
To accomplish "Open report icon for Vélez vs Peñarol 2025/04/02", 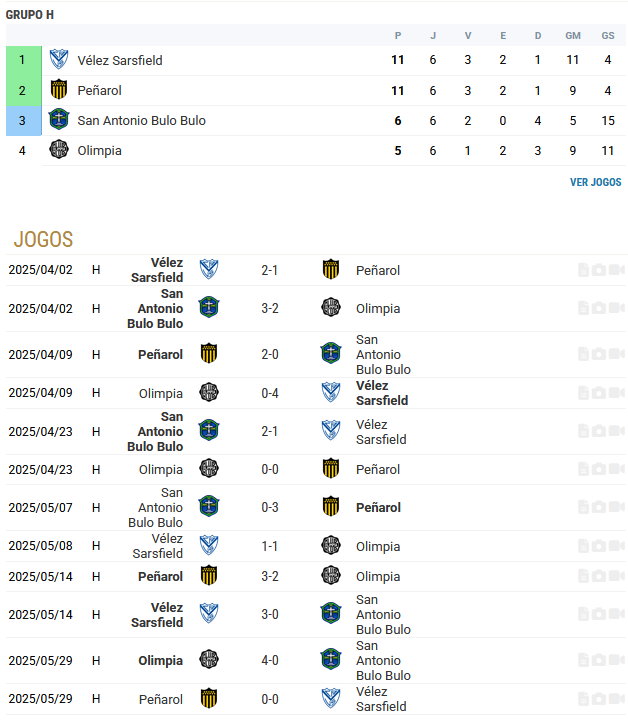I will click(x=583, y=270).
